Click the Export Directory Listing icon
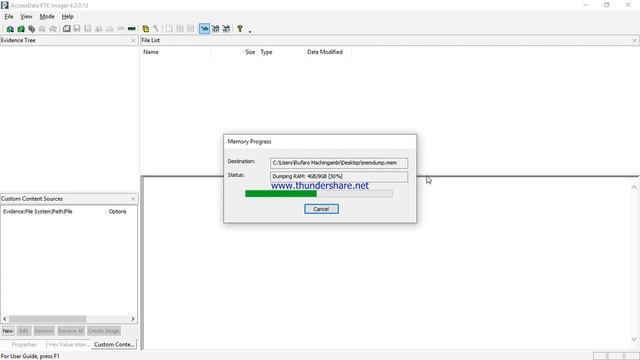 pyautogui.click(x=191, y=29)
